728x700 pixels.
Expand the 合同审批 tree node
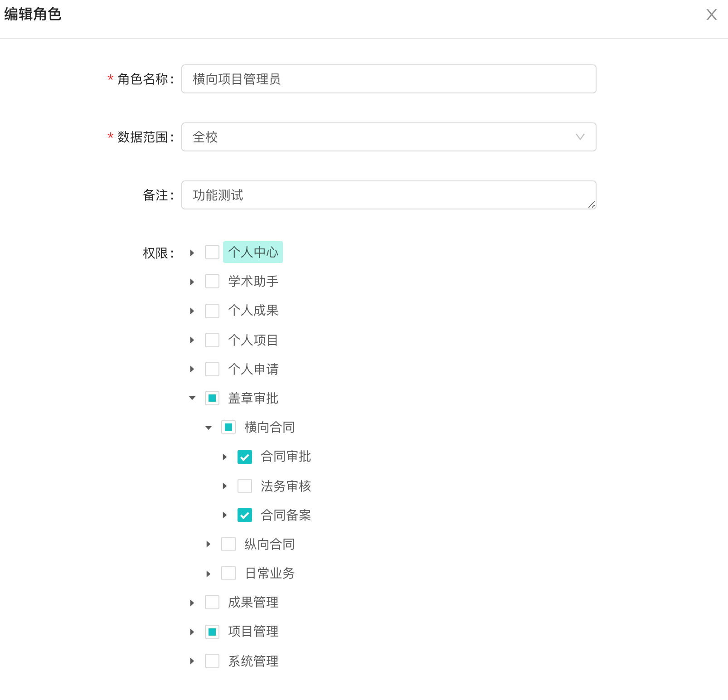(x=225, y=457)
